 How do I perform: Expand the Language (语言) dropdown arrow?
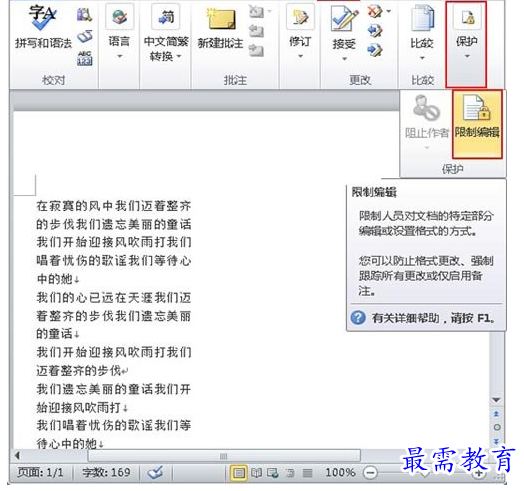(x=120, y=56)
